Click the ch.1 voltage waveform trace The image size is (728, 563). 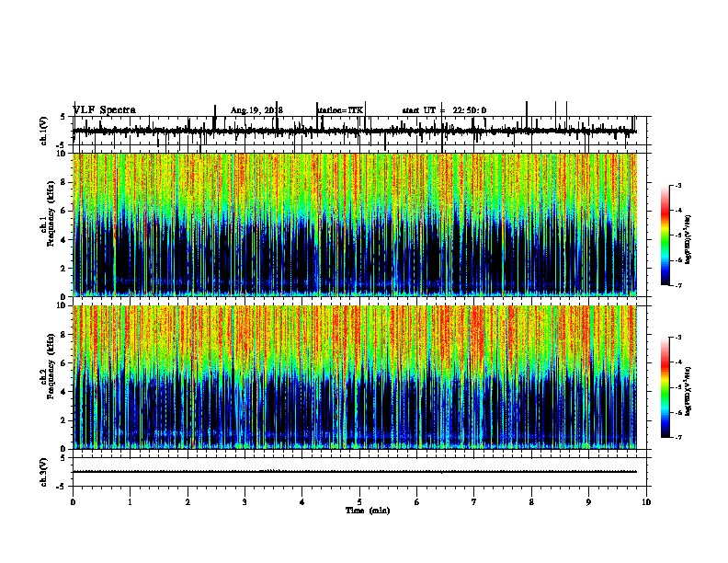click(x=355, y=131)
